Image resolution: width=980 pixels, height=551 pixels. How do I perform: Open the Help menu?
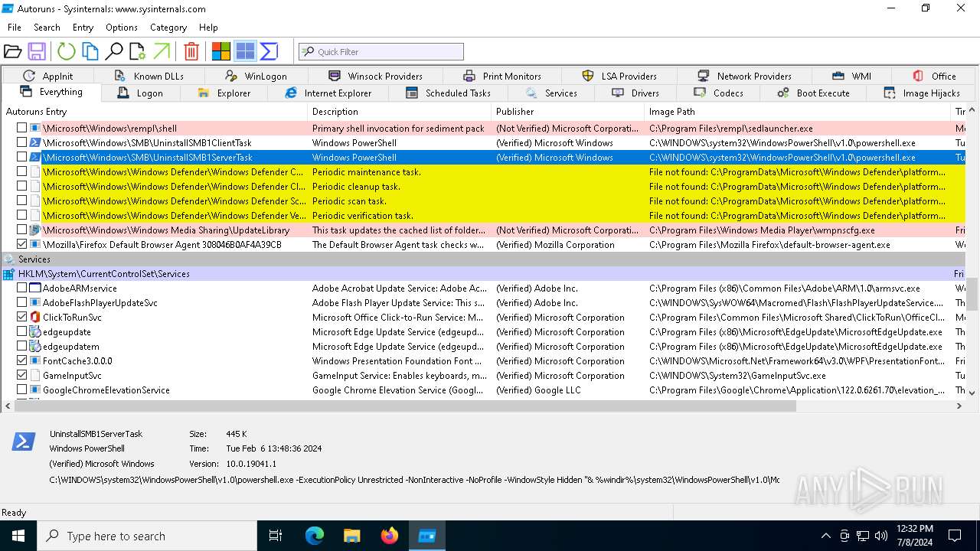point(208,28)
